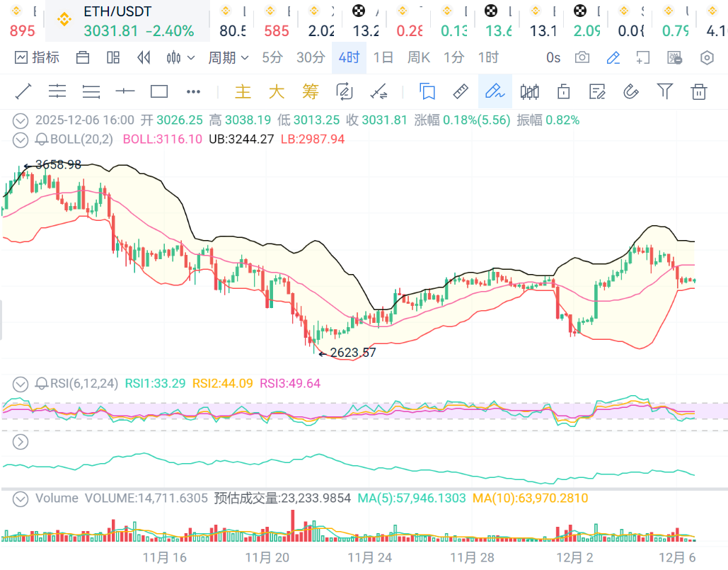Click the 筹 chip distribution button
This screenshot has height=570, width=728.
point(311,91)
